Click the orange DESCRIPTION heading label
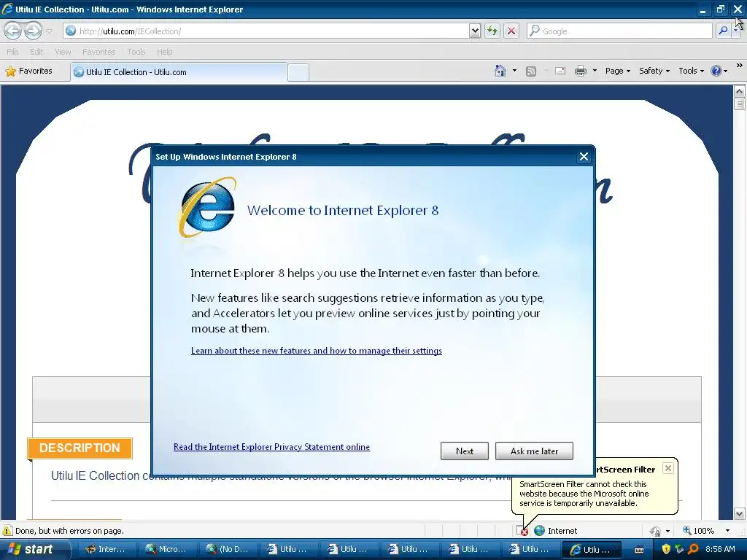Screen dimensions: 747x560 (x=80, y=448)
